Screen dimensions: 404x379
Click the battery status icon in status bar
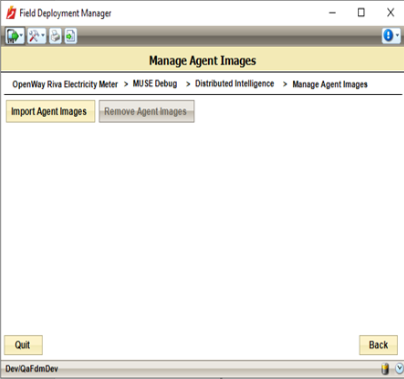pyautogui.click(x=385, y=369)
